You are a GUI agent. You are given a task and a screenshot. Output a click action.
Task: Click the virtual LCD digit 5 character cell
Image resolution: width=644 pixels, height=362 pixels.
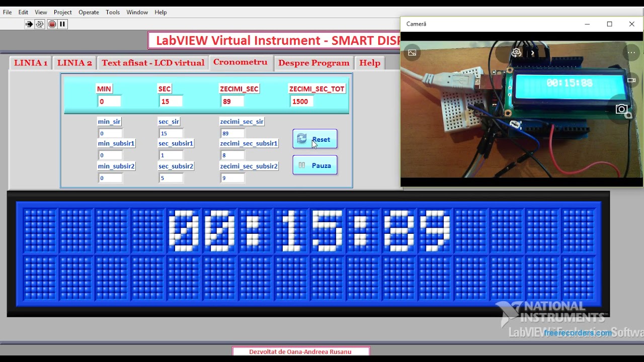pos(327,230)
